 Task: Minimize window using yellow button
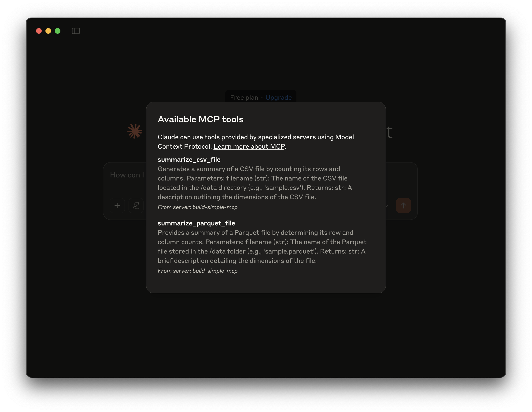tap(48, 31)
